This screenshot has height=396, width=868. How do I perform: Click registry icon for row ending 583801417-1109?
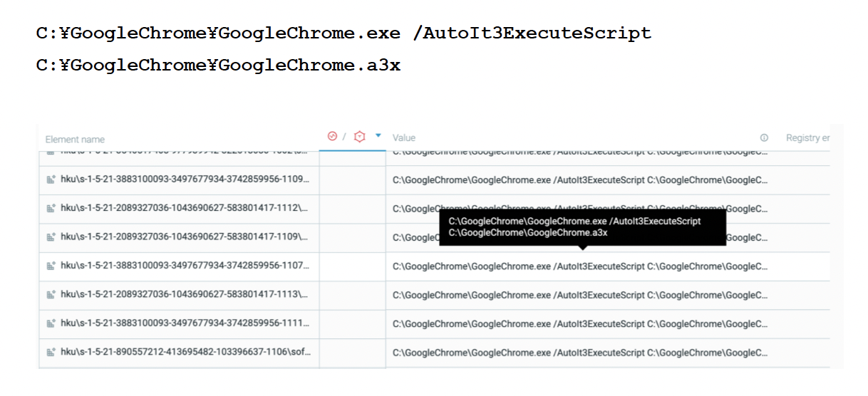point(51,237)
